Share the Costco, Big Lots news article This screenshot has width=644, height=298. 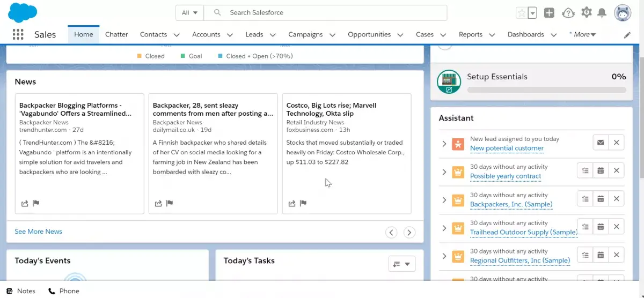click(x=292, y=203)
